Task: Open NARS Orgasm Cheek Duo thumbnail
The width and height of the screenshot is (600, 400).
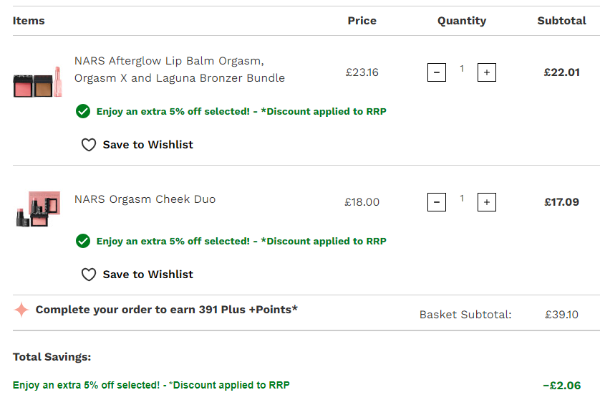Action: 38,208
